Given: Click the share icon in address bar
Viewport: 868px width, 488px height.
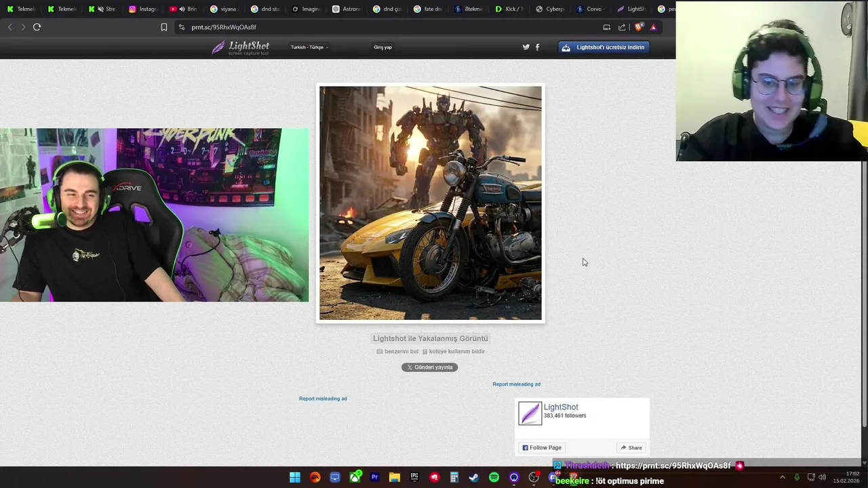Looking at the screenshot, I should [x=622, y=27].
